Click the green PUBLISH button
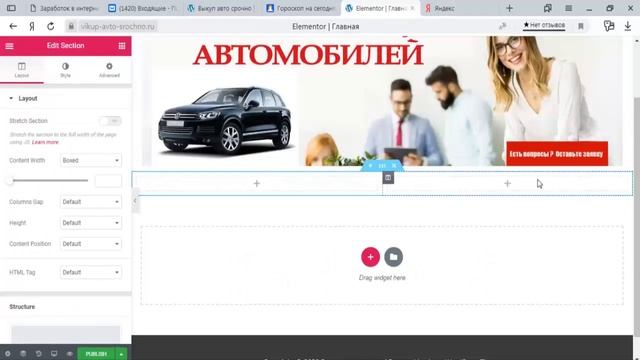640x360 pixels. coord(96,354)
